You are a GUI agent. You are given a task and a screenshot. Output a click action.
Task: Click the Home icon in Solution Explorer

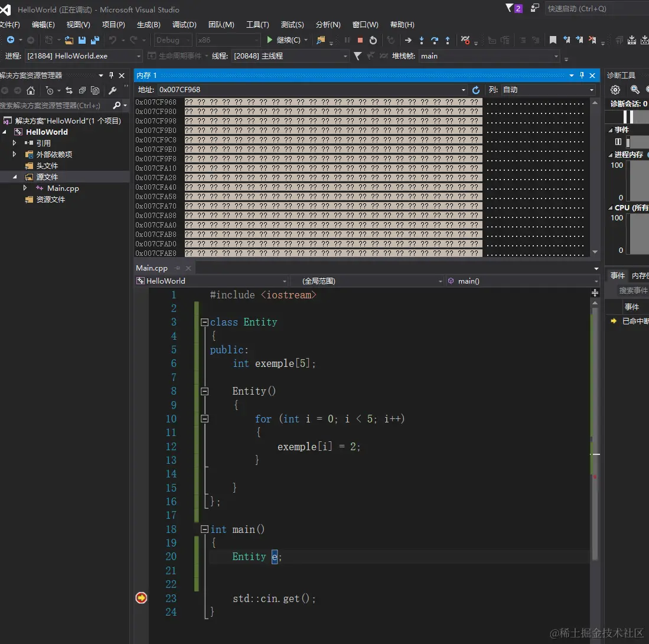coord(31,90)
